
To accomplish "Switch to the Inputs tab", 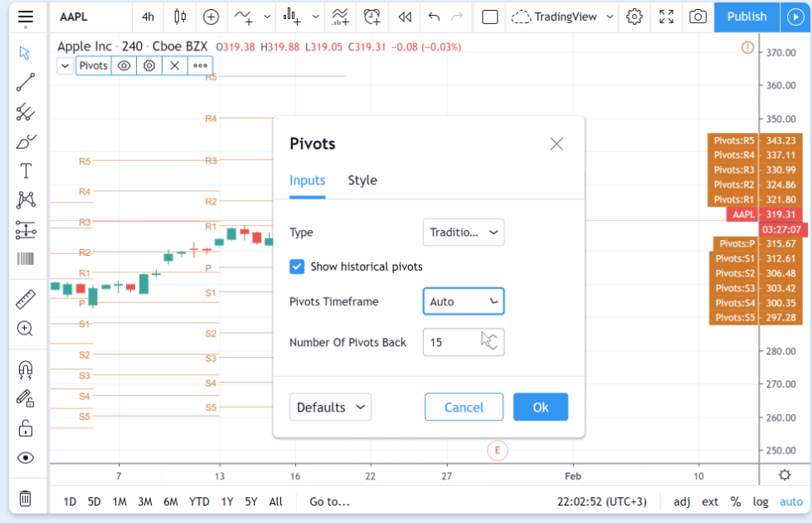I will (307, 180).
